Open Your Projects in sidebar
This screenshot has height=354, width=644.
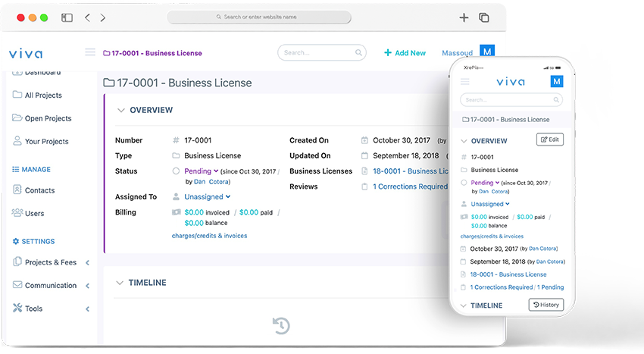coord(46,141)
